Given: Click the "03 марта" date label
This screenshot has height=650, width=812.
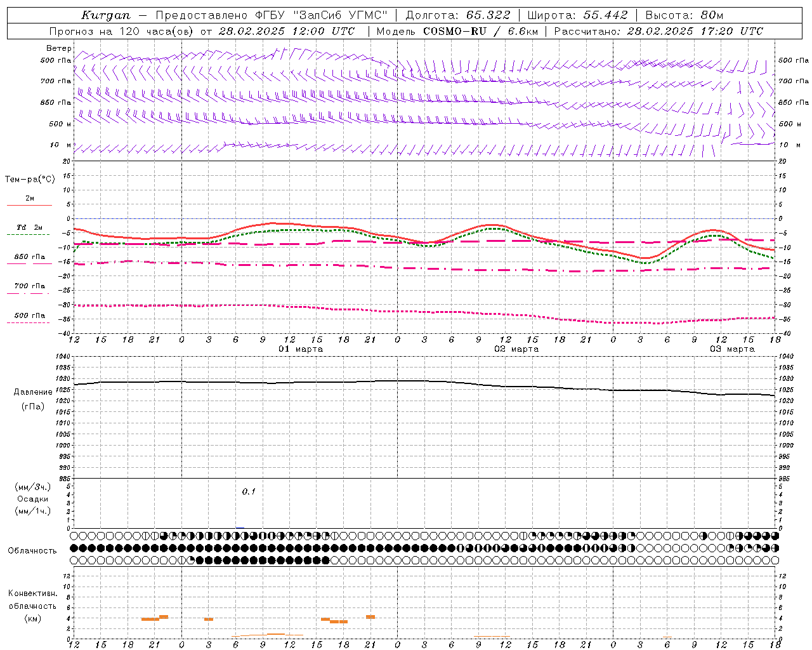Looking at the screenshot, I should click(732, 349).
